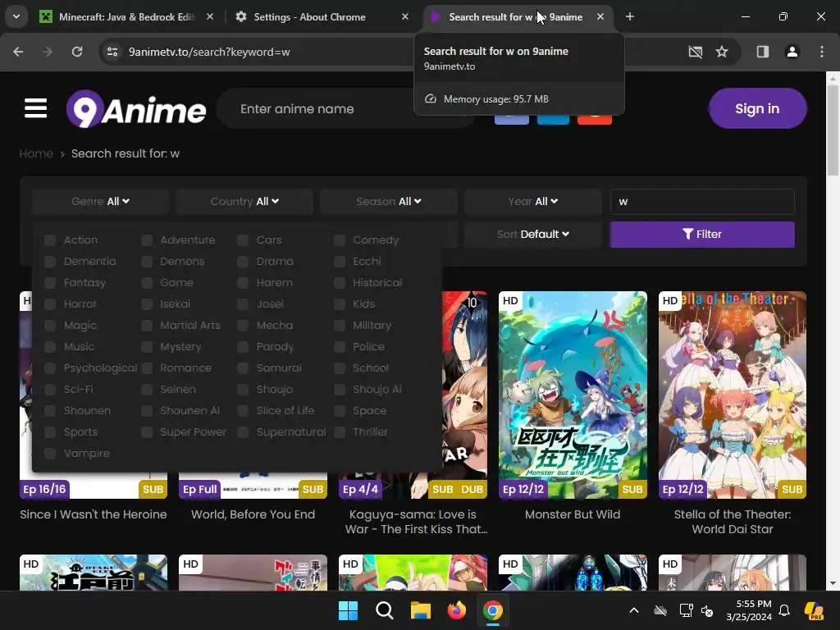Expand the Country All dropdown
The image size is (840, 630).
(244, 202)
